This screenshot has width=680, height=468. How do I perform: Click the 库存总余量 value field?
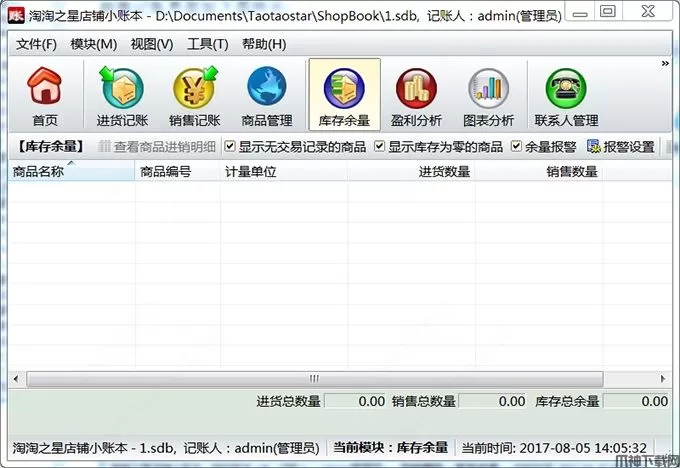pyautogui.click(x=636, y=401)
